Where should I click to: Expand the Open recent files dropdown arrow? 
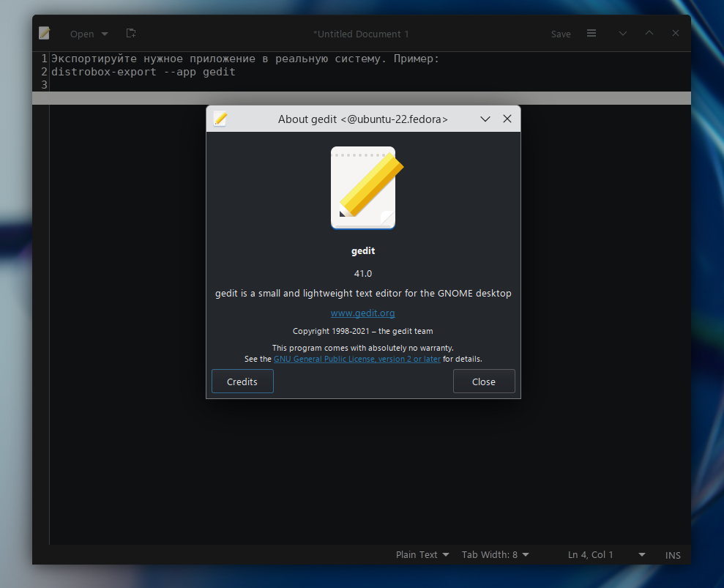click(105, 34)
